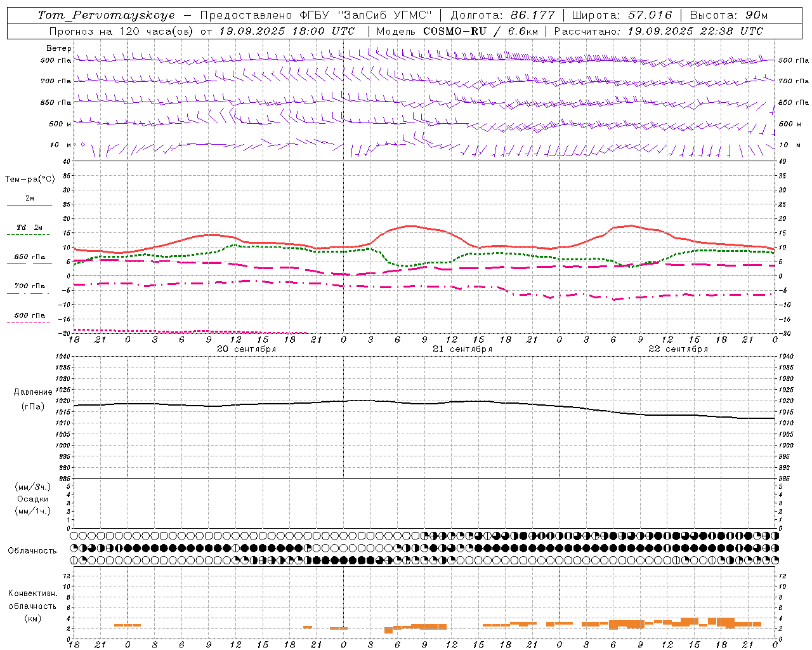Click the '(км)' unit label of convective panel
The width and height of the screenshot is (812, 650).
32,618
